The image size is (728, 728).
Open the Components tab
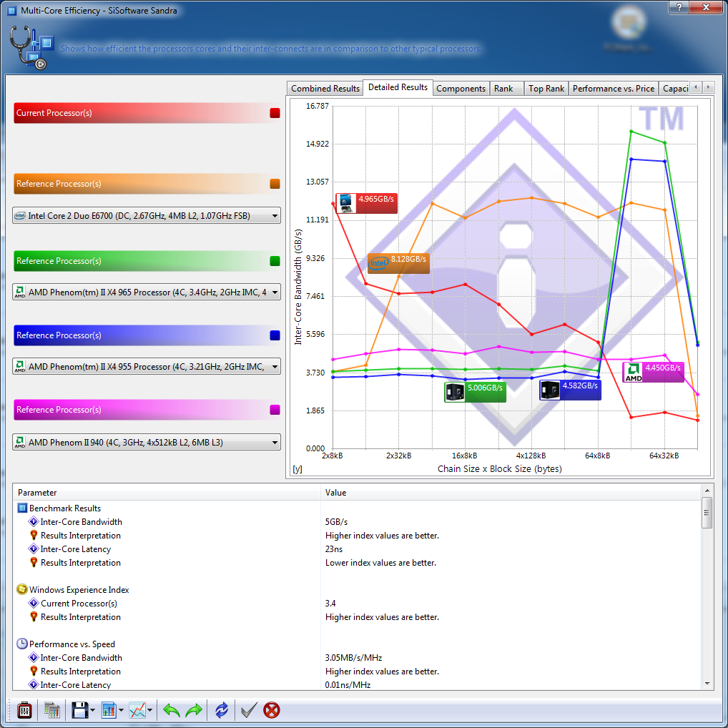pyautogui.click(x=461, y=88)
